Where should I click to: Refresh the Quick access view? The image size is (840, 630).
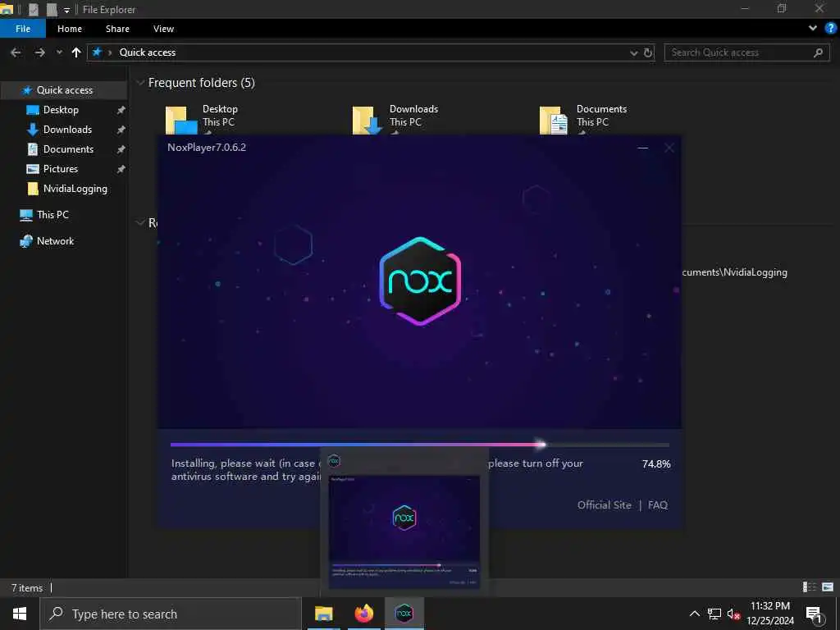(x=648, y=52)
